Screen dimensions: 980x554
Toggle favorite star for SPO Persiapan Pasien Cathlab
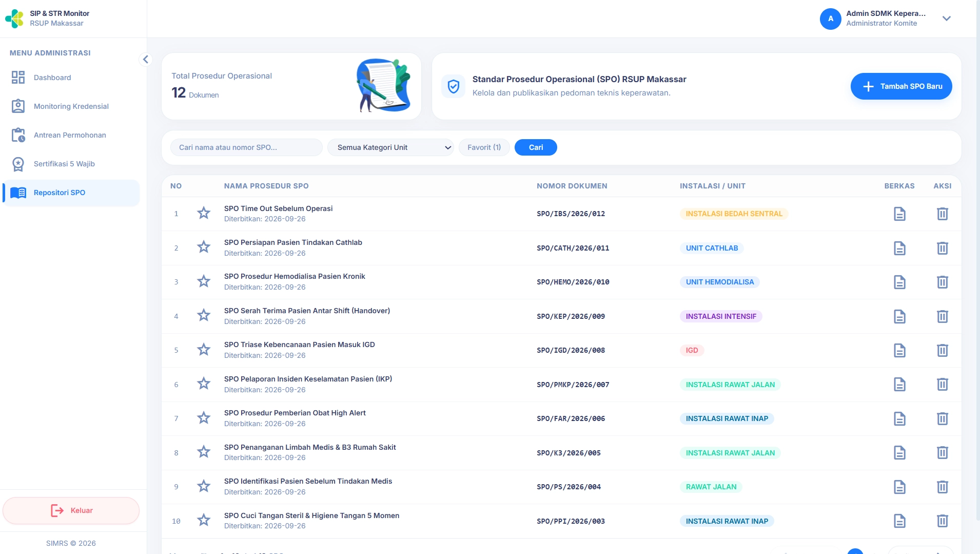click(204, 247)
